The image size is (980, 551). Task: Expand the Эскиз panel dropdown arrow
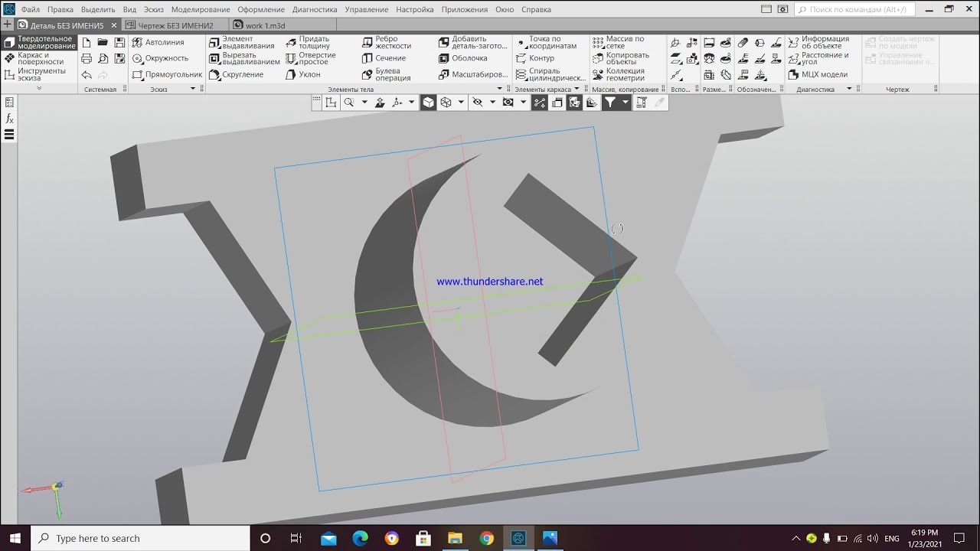pos(193,90)
